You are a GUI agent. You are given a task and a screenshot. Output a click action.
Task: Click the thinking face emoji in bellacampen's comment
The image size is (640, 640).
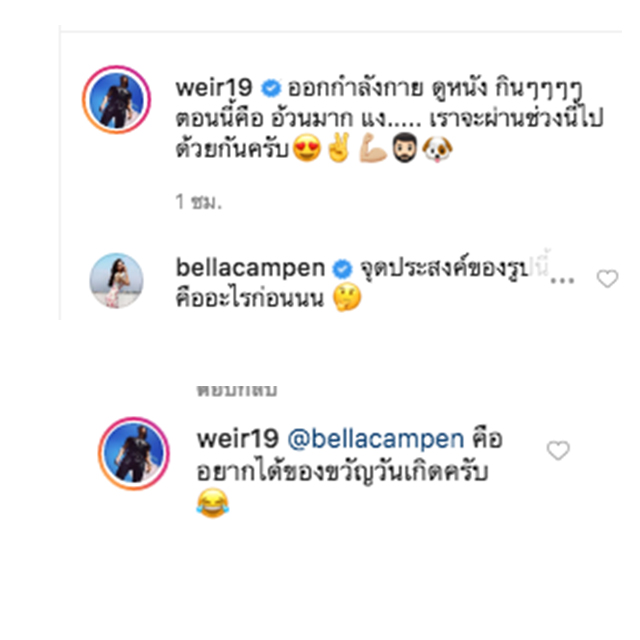[347, 299]
